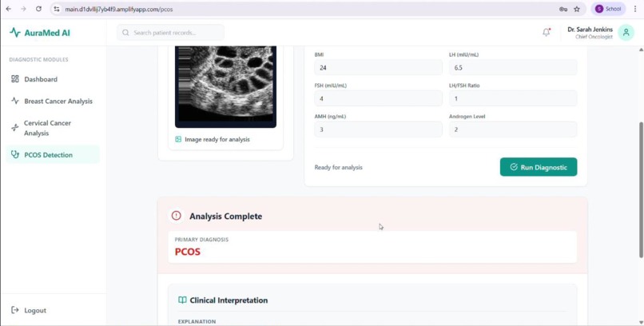The width and height of the screenshot is (644, 326).
Task: Click the LH (mIU/mL) input field
Action: point(513,67)
